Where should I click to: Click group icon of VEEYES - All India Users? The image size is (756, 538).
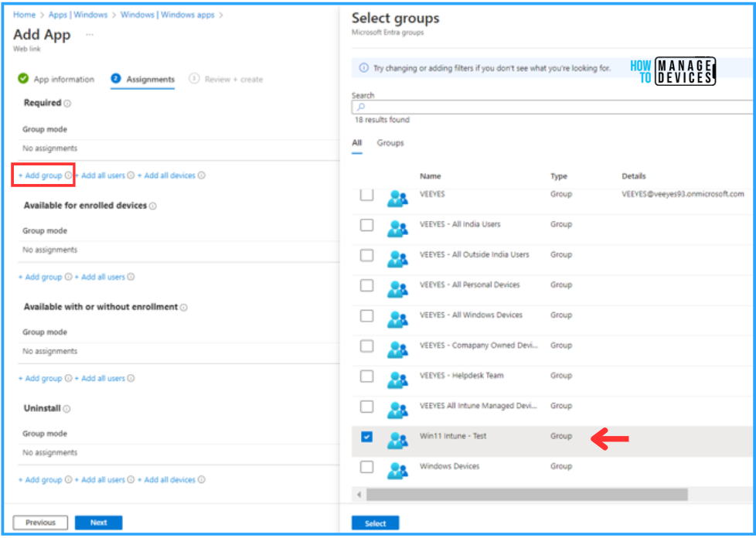point(398,228)
